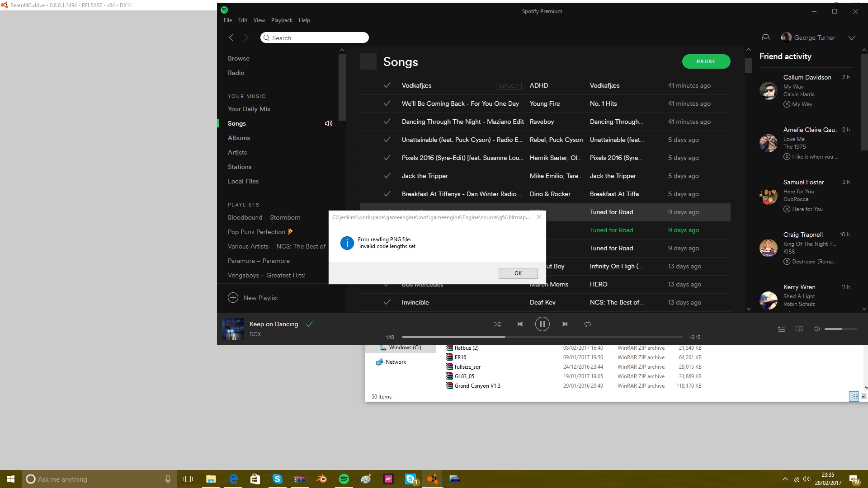Mute with the volume speaker icon
This screenshot has height=488, width=868.
816,329
